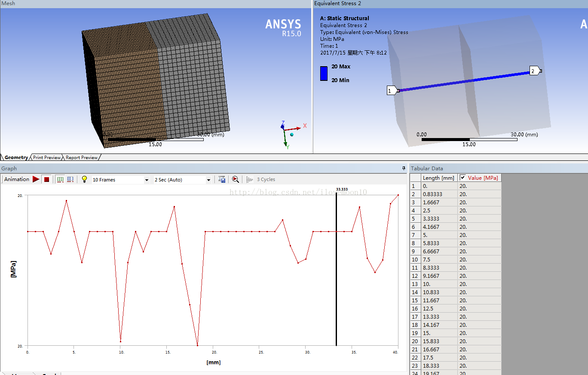Toggle the Value [MPa] column checkbox
This screenshot has height=375, width=588.
[462, 178]
